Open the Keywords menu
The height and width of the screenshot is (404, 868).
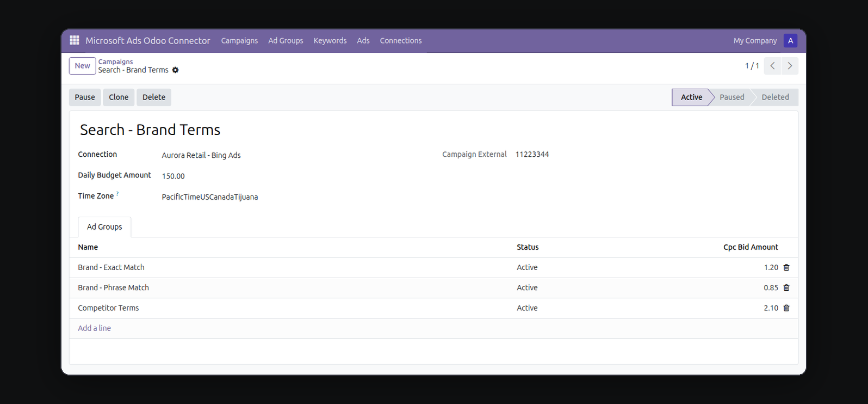(330, 40)
